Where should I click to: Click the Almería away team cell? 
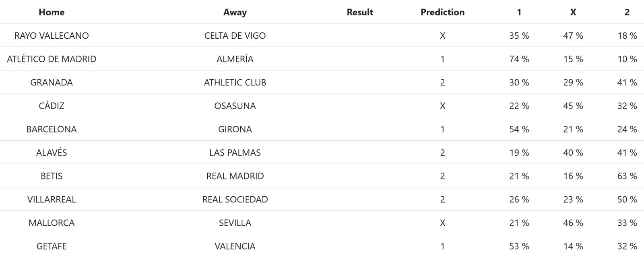235,59
